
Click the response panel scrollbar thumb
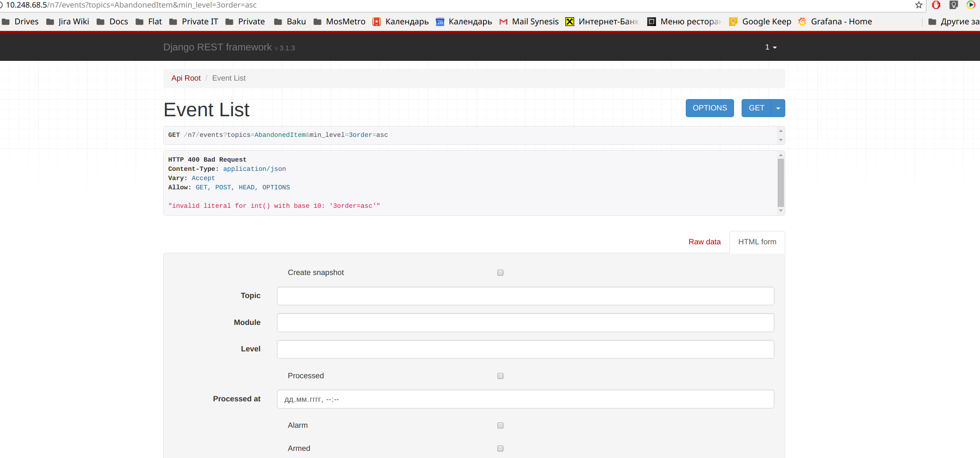[x=781, y=183]
